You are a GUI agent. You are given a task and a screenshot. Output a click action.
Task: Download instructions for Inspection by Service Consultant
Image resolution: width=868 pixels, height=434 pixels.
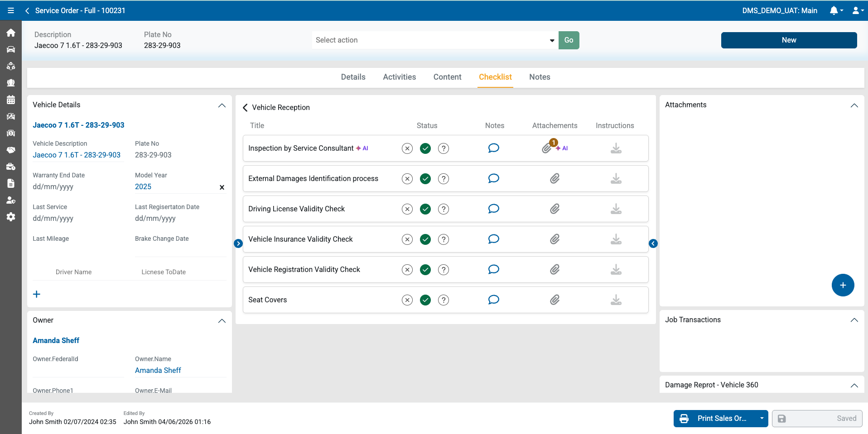[616, 148]
